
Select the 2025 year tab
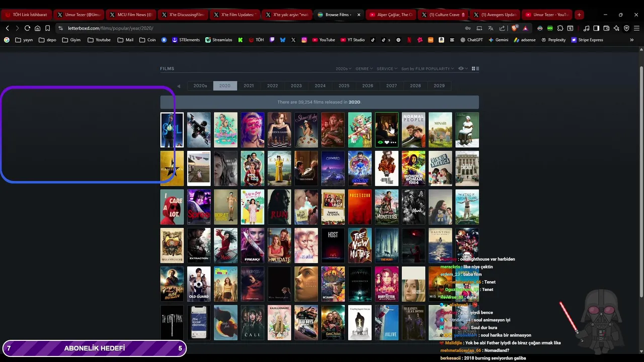pyautogui.click(x=344, y=85)
